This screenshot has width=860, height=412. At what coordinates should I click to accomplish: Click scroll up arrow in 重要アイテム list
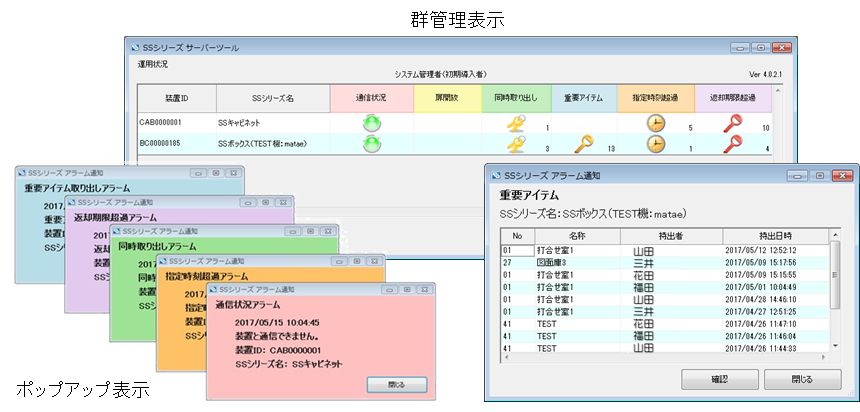[835, 235]
